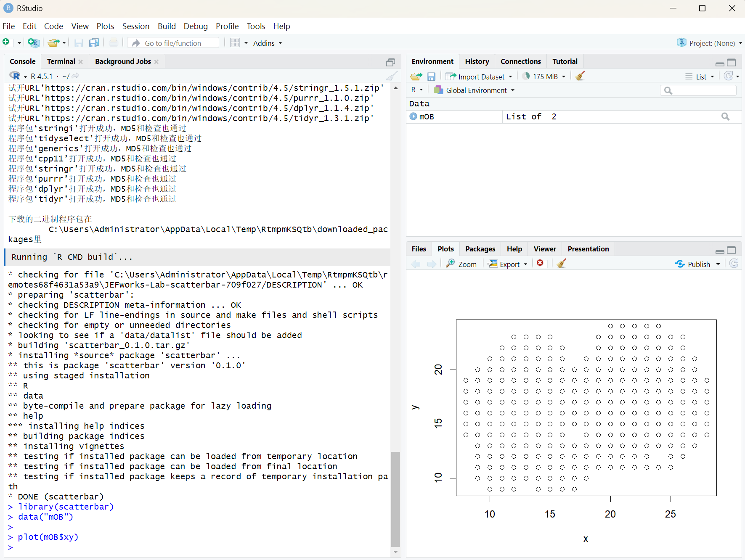The width and height of the screenshot is (745, 560).
Task: Open Import Dataset dropdown
Action: point(479,77)
